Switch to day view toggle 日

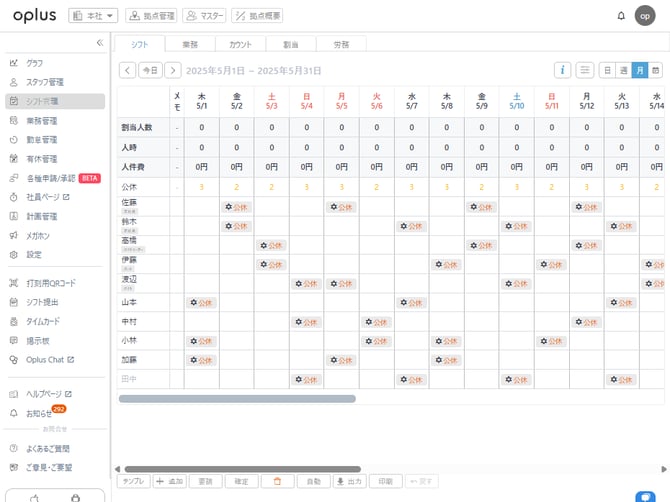607,70
